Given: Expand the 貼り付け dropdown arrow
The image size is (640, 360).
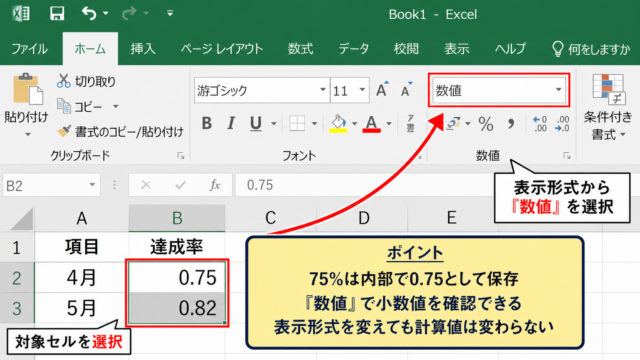Looking at the screenshot, I should click(28, 134).
